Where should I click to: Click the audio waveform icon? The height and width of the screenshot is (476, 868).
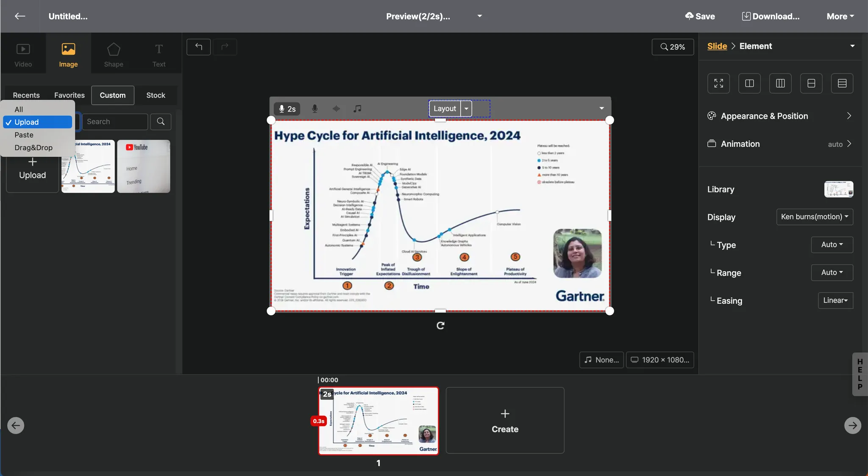tap(336, 109)
